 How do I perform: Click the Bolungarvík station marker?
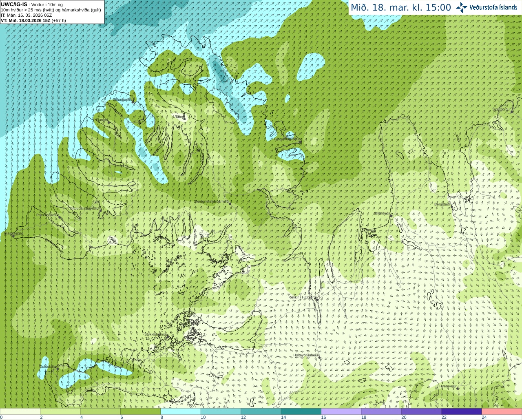tap(133, 102)
